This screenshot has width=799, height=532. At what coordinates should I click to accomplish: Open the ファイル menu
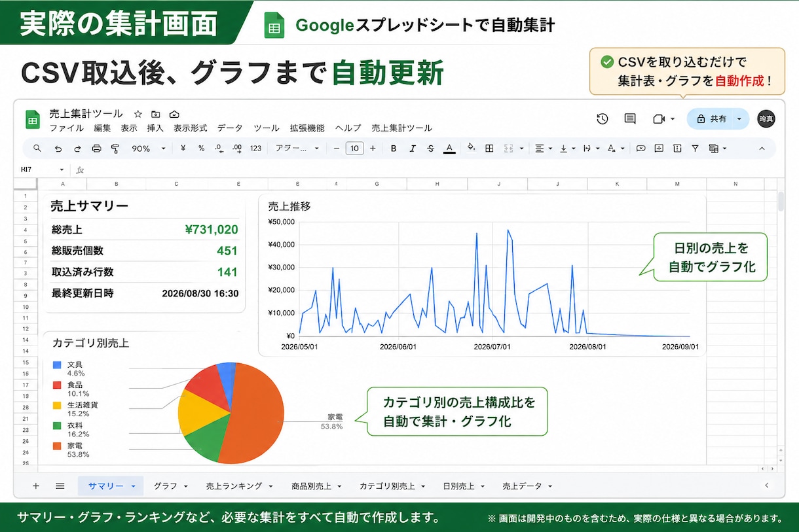click(66, 128)
